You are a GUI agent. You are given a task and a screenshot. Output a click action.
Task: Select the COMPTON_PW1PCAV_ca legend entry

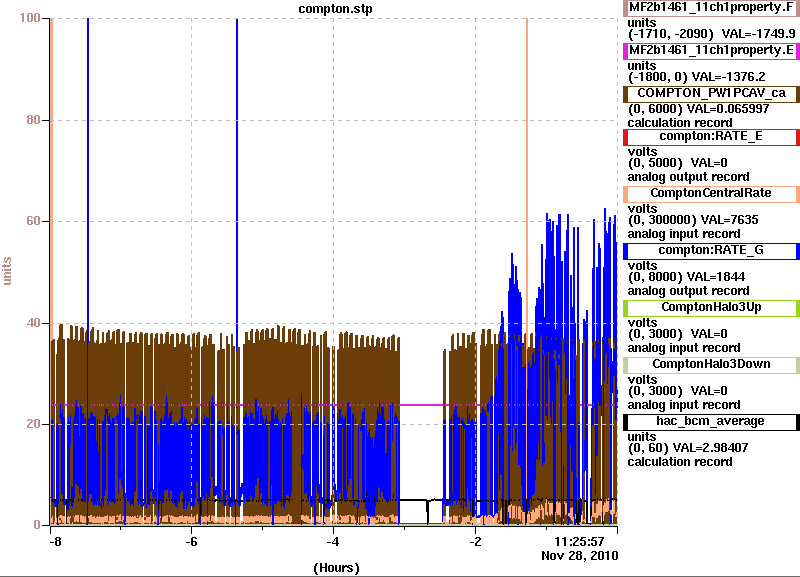coord(711,93)
